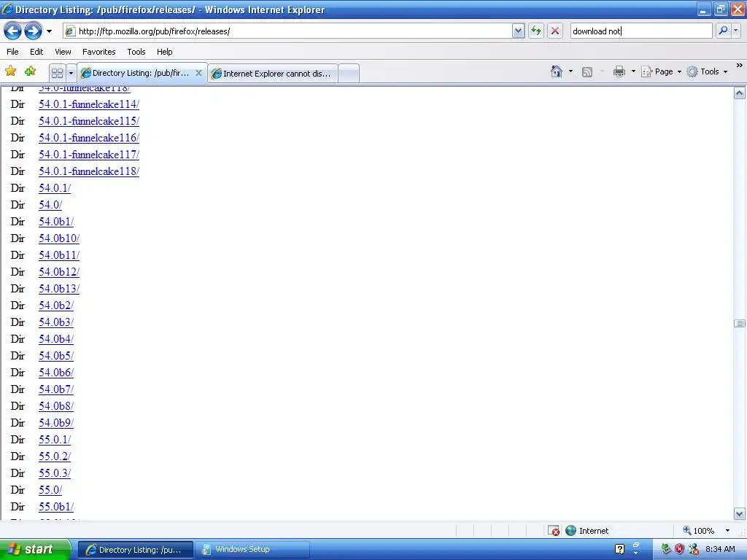Open the 54.0b9/ directory link
Image resolution: width=747 pixels, height=560 pixels.
pyautogui.click(x=56, y=423)
